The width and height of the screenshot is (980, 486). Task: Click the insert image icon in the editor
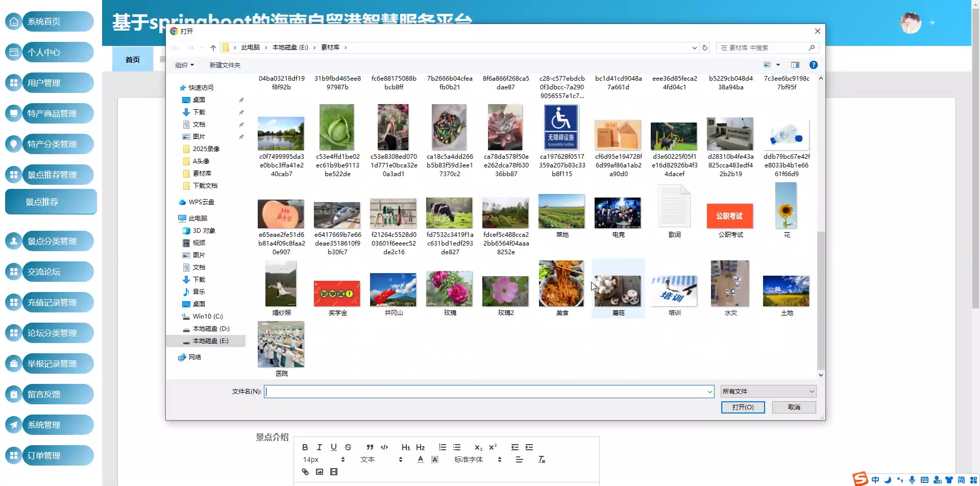click(320, 472)
